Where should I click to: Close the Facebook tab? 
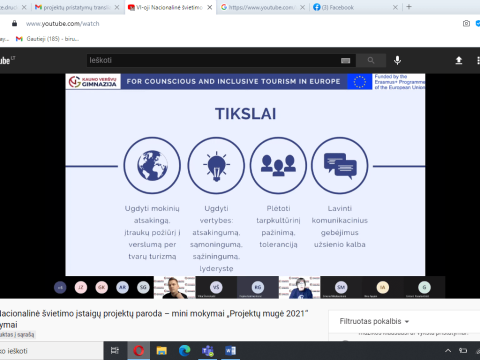point(395,7)
